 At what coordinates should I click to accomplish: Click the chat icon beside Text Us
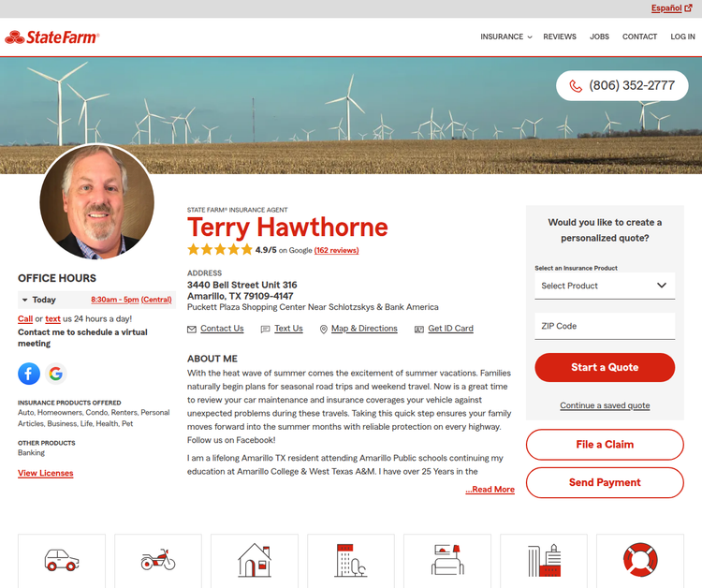[266, 330]
